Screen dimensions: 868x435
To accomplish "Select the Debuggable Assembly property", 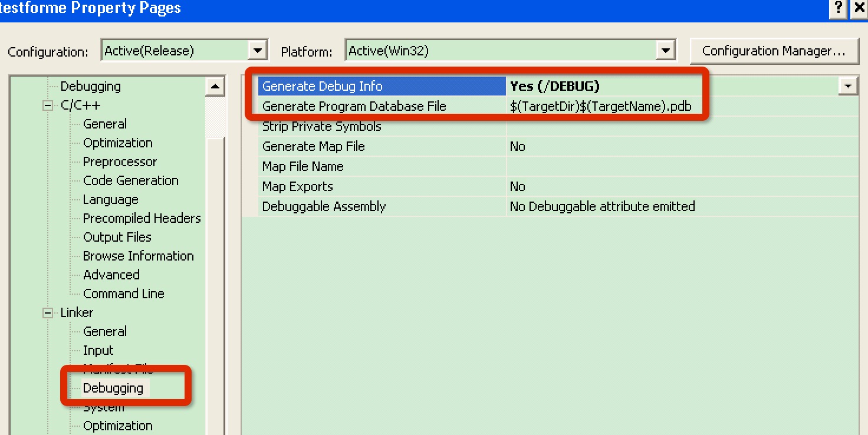I will pos(354,206).
